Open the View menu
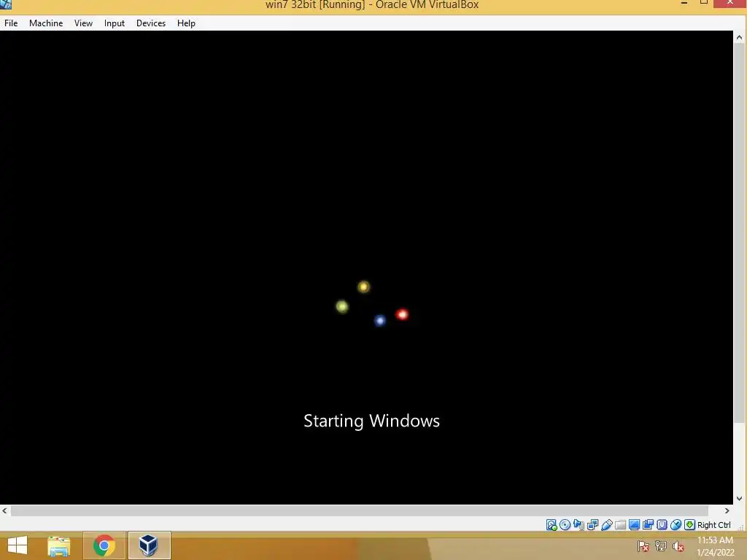 tap(83, 23)
